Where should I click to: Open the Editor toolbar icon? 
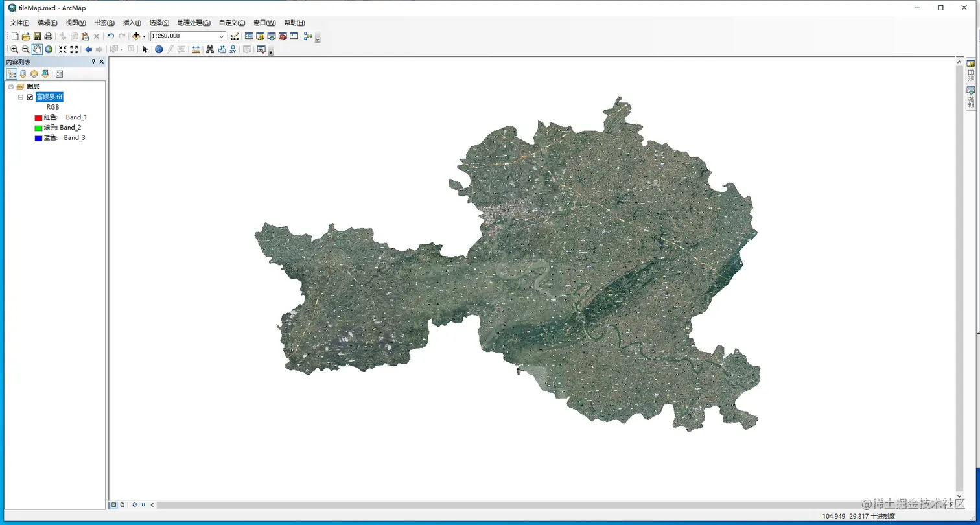[x=235, y=36]
